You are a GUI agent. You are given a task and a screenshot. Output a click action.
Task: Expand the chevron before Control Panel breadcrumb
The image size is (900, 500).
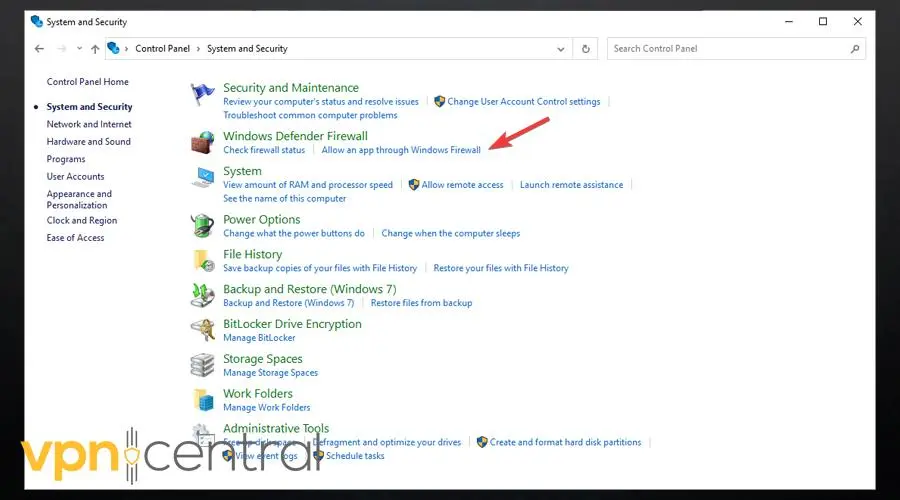pyautogui.click(x=126, y=49)
